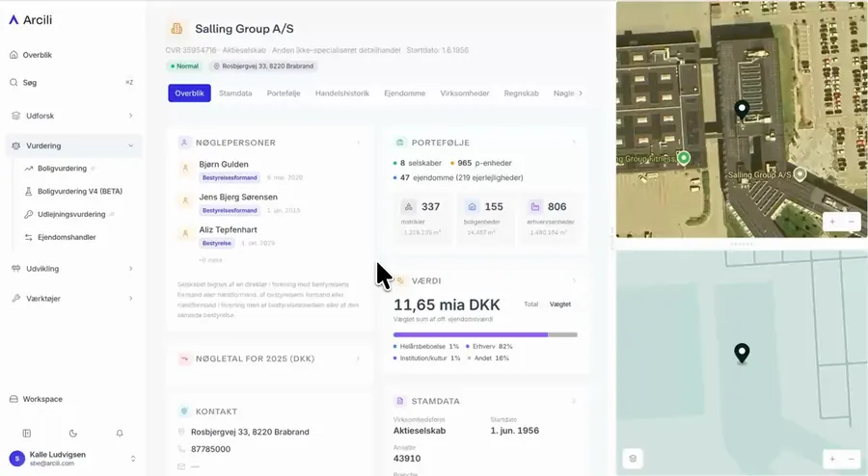Viewport: 868px width, 476px height.
Task: Click the Normal status badge
Action: point(184,66)
